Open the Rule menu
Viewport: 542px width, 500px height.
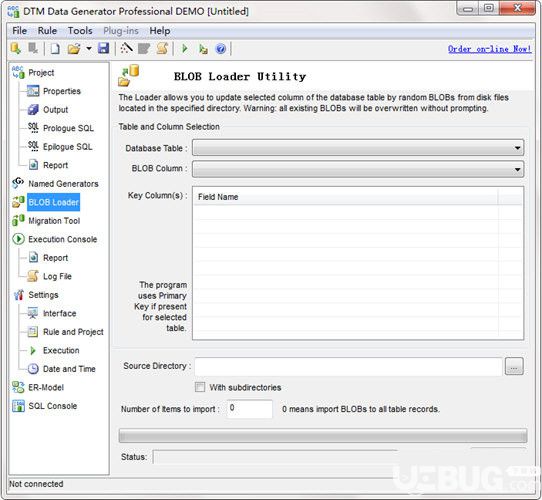pos(47,31)
